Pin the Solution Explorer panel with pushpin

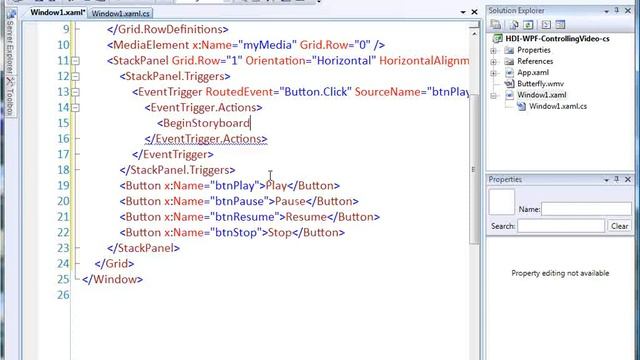617,11
